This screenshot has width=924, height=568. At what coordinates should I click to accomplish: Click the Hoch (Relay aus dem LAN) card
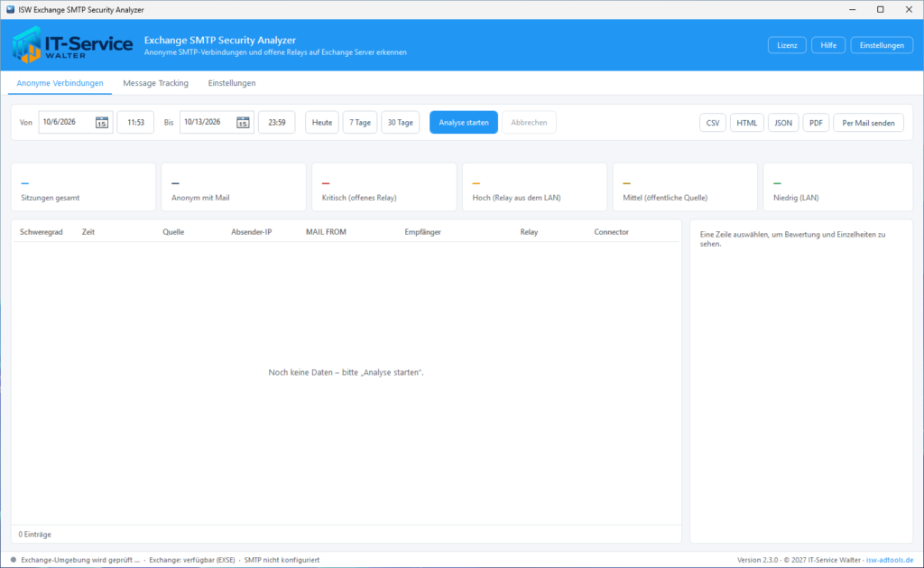pyautogui.click(x=534, y=187)
